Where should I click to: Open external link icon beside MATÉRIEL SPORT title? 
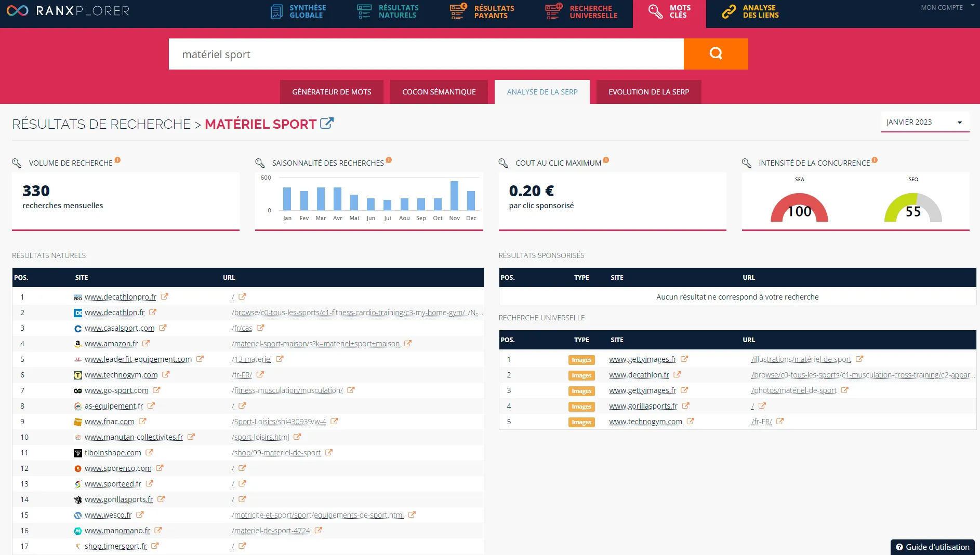coord(326,124)
